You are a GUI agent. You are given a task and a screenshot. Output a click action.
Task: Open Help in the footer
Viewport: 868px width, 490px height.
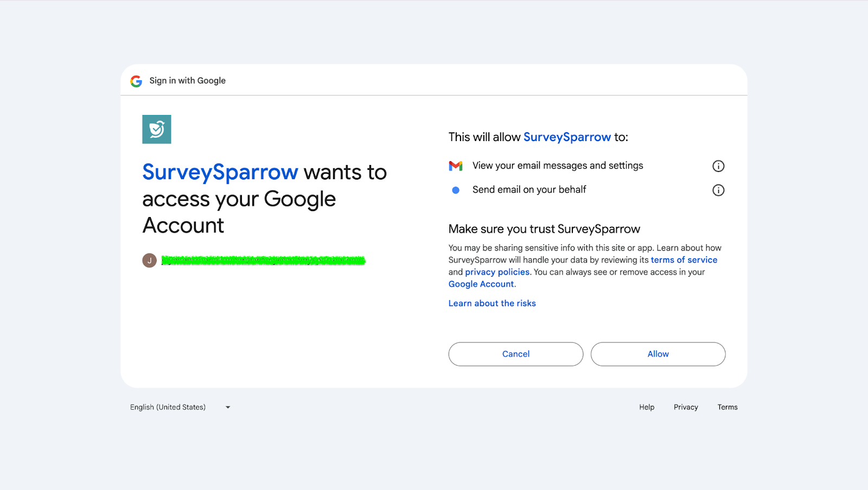click(x=647, y=407)
